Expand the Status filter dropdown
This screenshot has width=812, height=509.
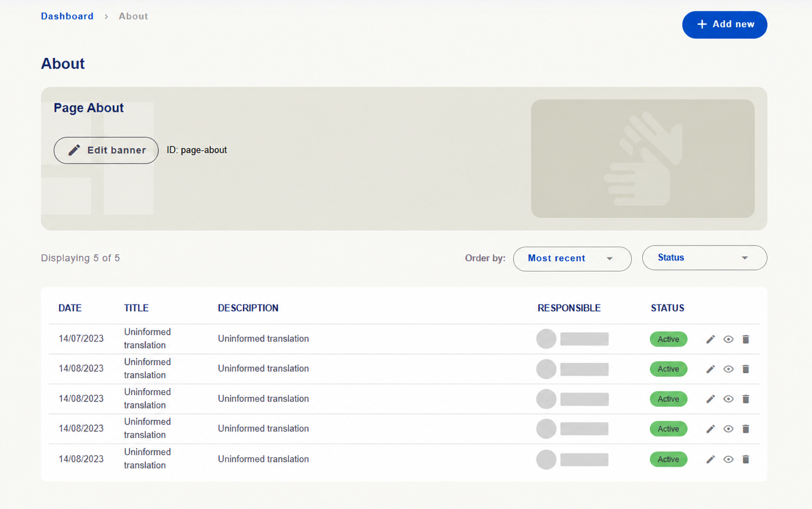click(704, 258)
